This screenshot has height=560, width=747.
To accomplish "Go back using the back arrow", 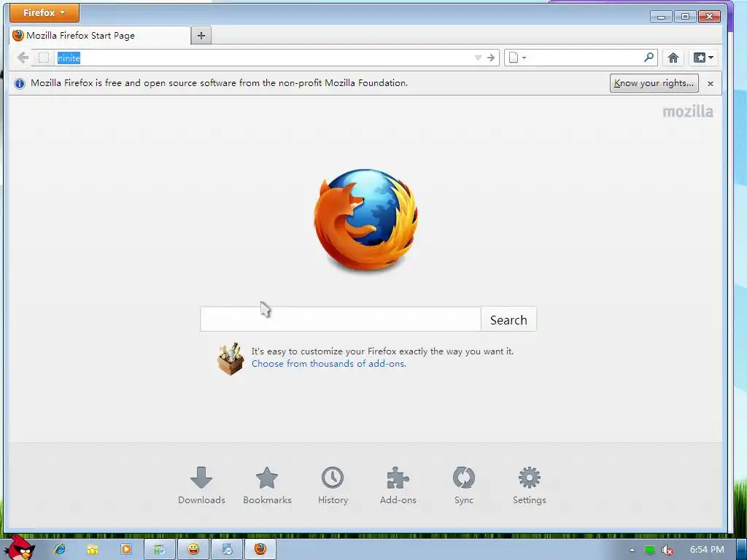I will point(23,58).
